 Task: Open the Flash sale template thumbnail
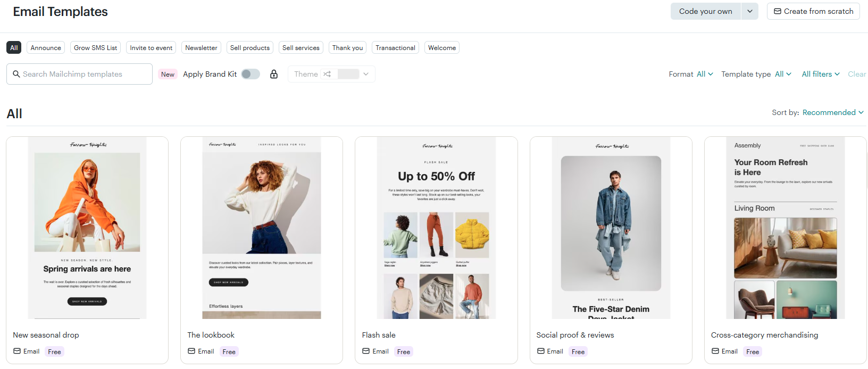pos(436,228)
